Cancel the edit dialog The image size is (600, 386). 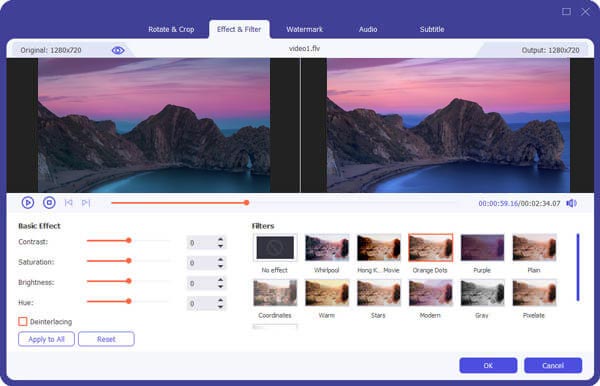tap(553, 365)
